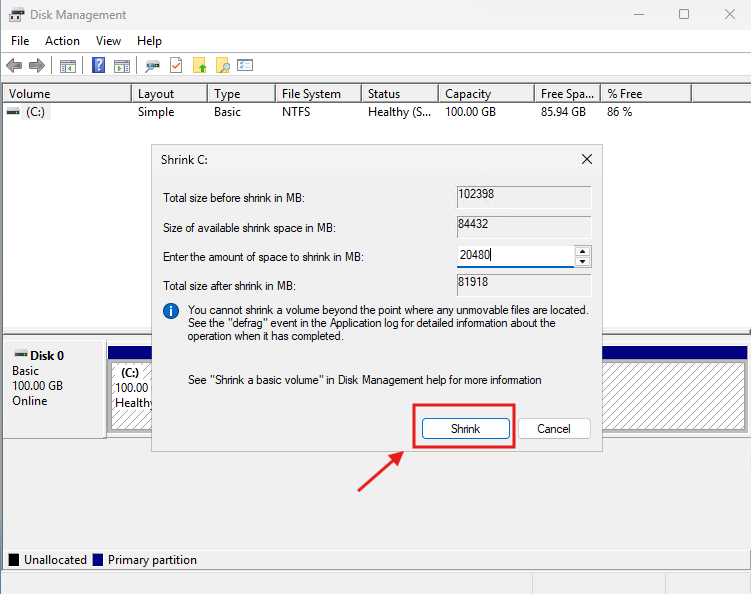Click the checkmark Properties toolbar icon
Viewport: 751px width, 594px height.
point(176,66)
